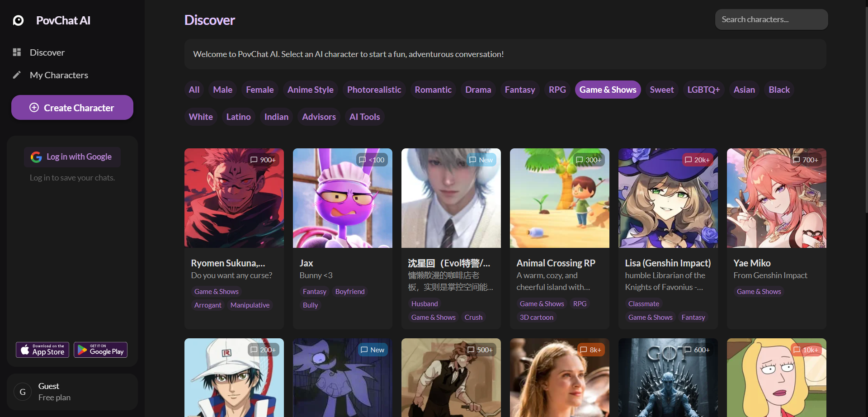Download on the App Store badge
Viewport: 868px width, 417px height.
pos(42,350)
